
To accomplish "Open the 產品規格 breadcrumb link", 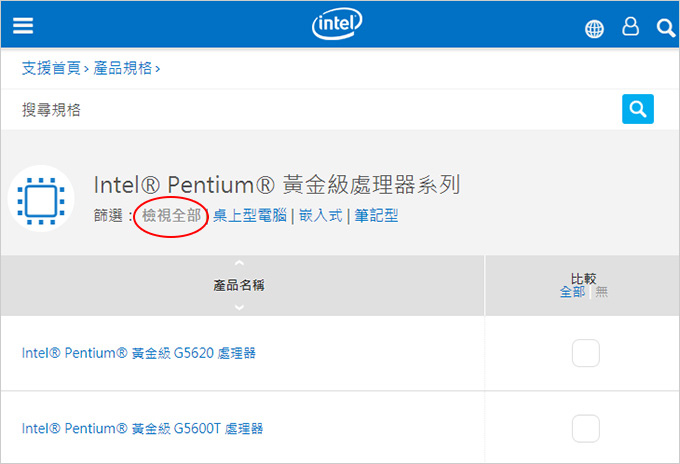I will click(123, 68).
